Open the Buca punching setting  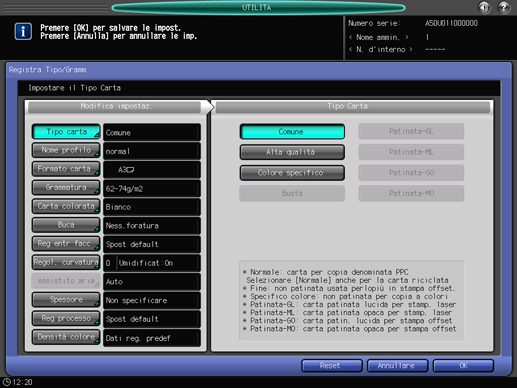pyautogui.click(x=66, y=225)
